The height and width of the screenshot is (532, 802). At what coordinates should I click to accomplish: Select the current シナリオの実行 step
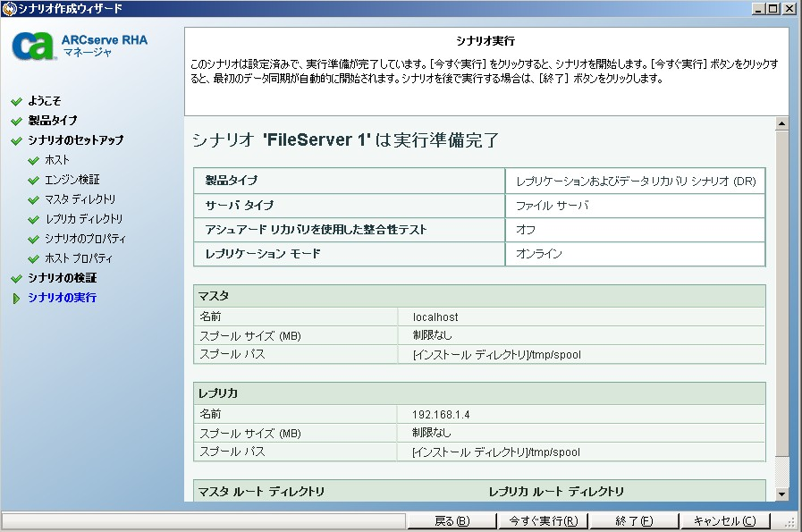63,297
